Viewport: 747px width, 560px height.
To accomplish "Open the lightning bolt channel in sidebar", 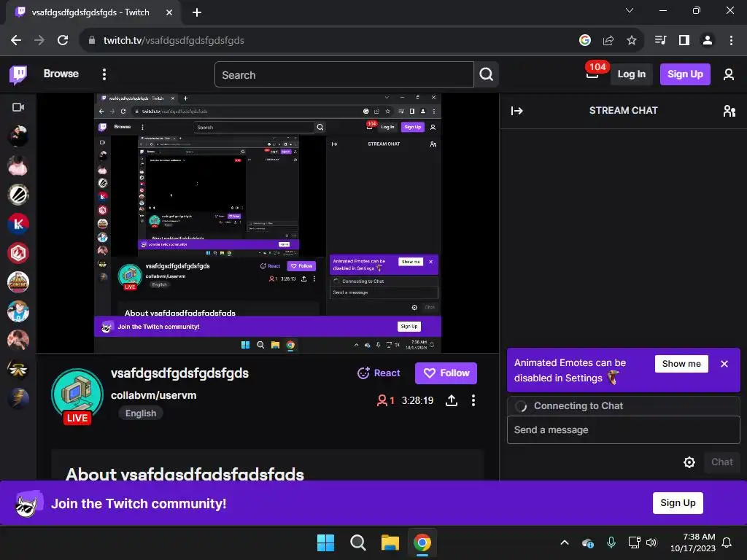I will [x=18, y=399].
